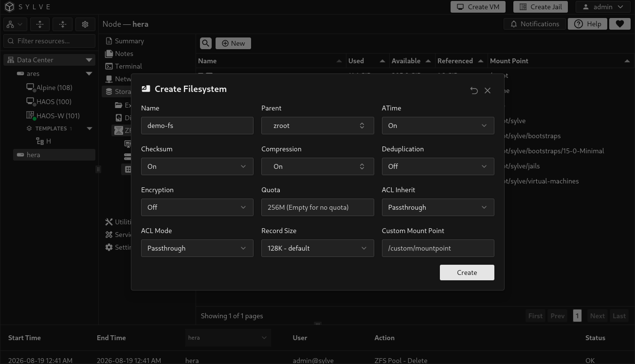
Task: Click the sylve/bootstraps/15-0-Minimal mount point
Action: coord(554,151)
